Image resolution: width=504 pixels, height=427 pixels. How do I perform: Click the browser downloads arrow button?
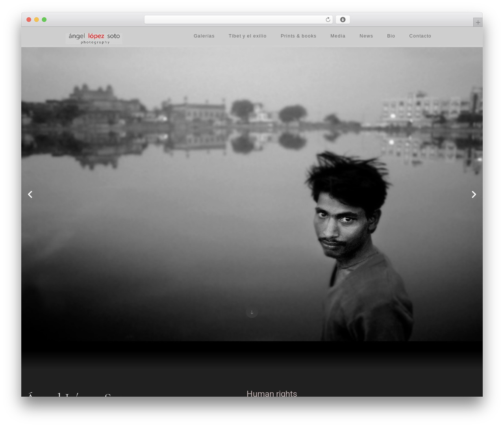pos(343,20)
